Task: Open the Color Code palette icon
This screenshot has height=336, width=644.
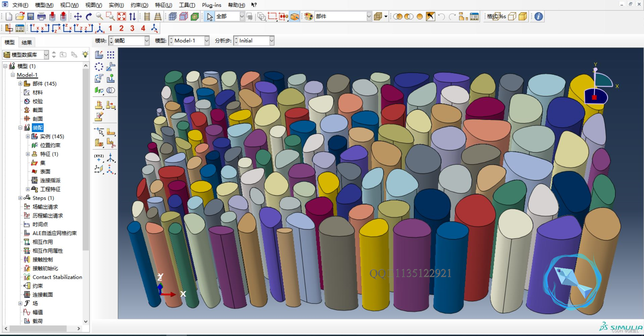Action: coord(309,16)
